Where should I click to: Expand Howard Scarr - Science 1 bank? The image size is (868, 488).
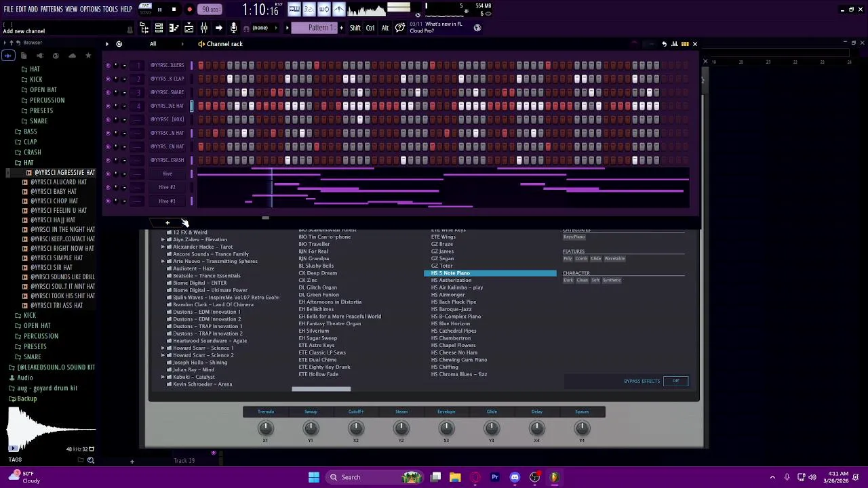click(x=163, y=348)
